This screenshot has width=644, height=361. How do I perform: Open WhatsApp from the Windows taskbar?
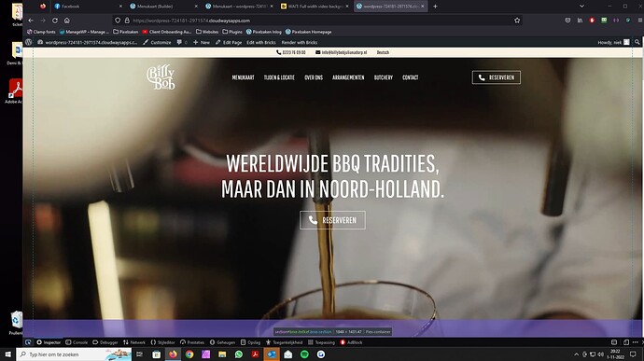(239, 354)
